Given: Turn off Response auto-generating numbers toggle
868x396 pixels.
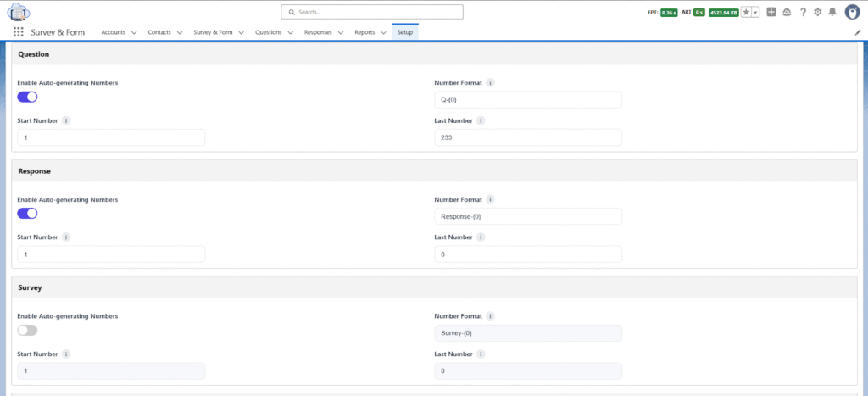Looking at the screenshot, I should (x=27, y=213).
